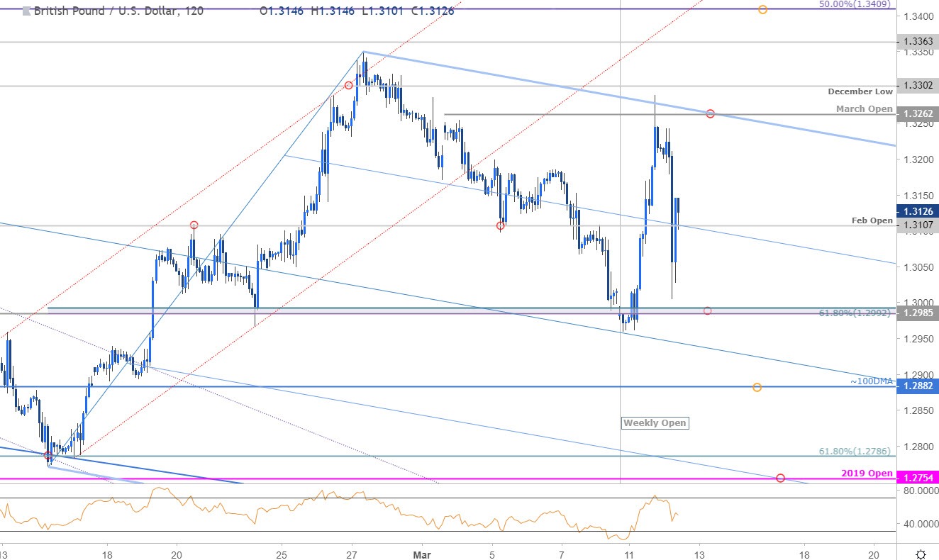Click the 25 date label on the time axis

pyautogui.click(x=282, y=554)
